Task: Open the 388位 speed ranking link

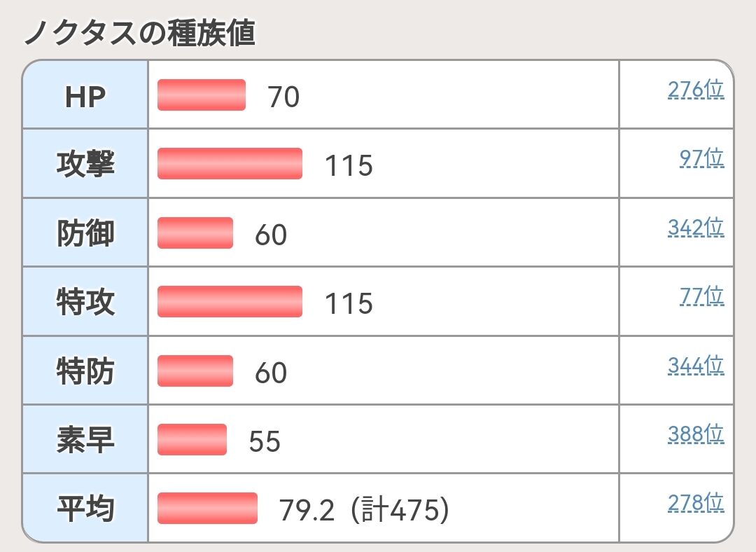Action: pyautogui.click(x=696, y=434)
